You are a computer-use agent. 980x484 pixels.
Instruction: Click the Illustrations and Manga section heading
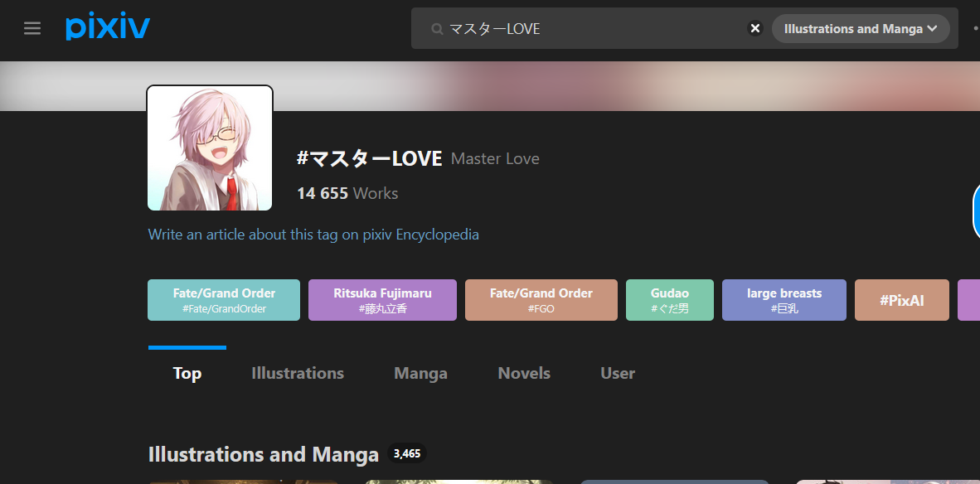point(263,454)
